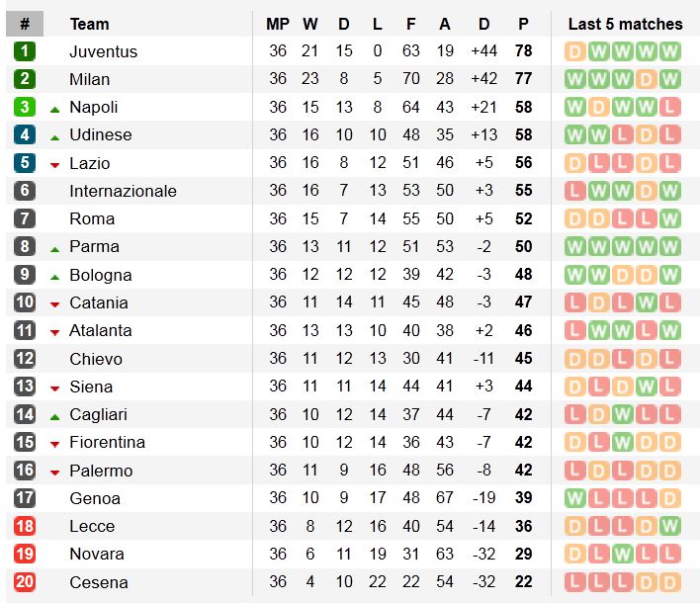Click Juventus's rank 1 position badge
Screen dimensions: 700x603
point(25,51)
